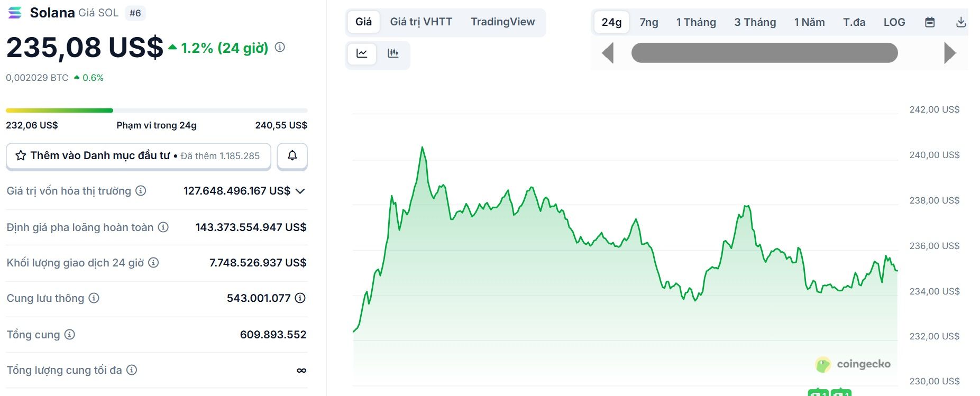The width and height of the screenshot is (980, 396).
Task: Switch to the Giá trị VHTT tab
Action: [420, 22]
